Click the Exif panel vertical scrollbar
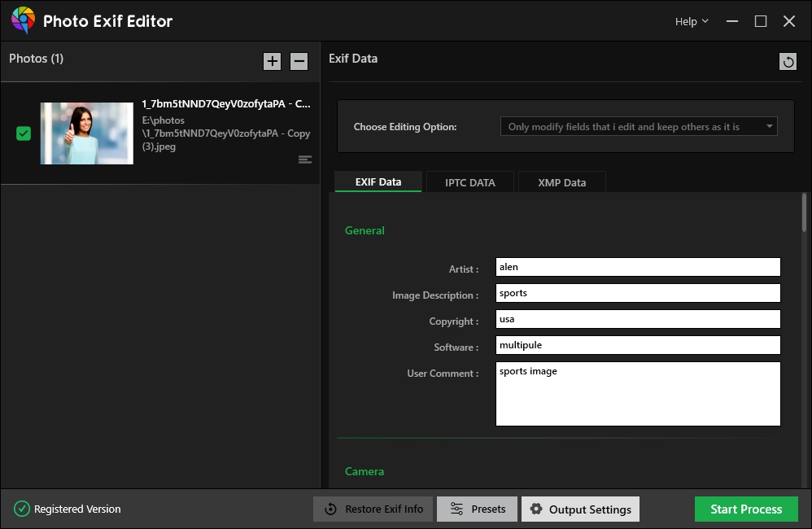This screenshot has width=812, height=529. [x=804, y=212]
